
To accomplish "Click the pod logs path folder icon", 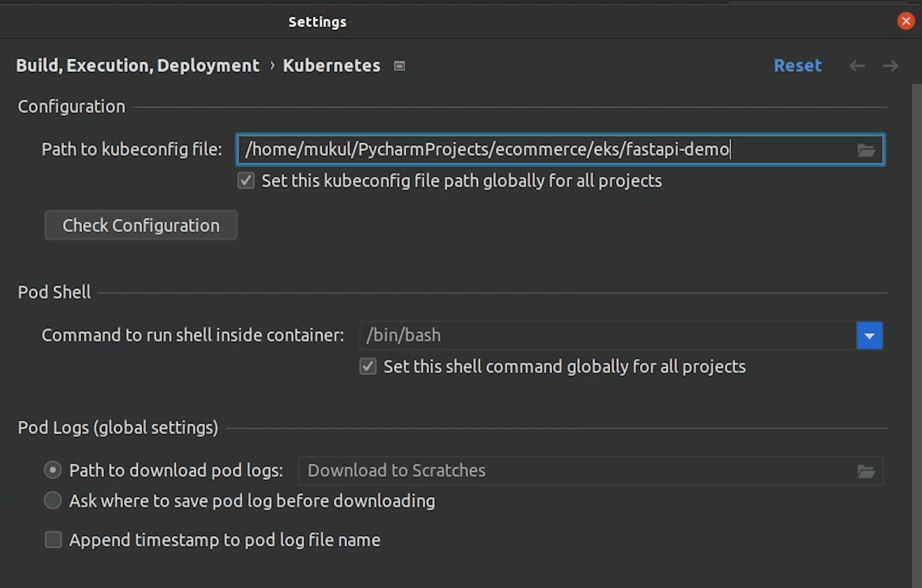I will coord(866,471).
